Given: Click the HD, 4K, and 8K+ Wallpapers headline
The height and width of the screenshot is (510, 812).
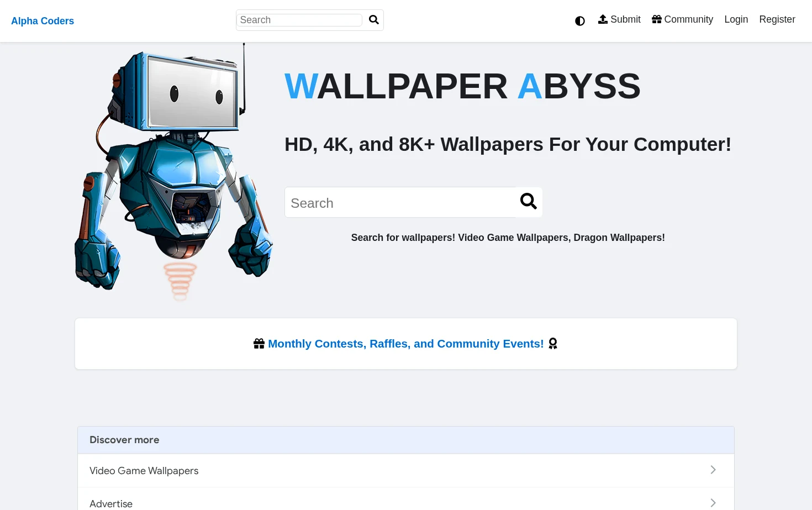Looking at the screenshot, I should click(508, 144).
